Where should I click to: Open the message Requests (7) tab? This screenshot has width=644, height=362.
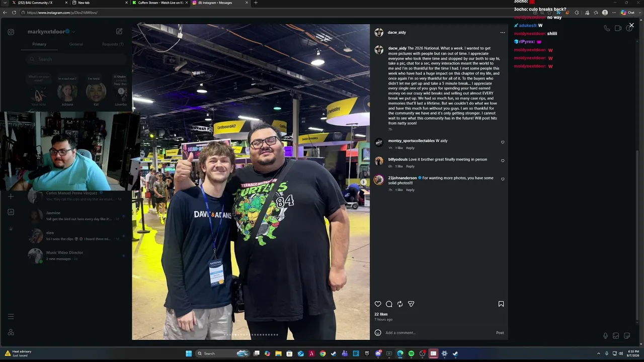click(x=113, y=44)
